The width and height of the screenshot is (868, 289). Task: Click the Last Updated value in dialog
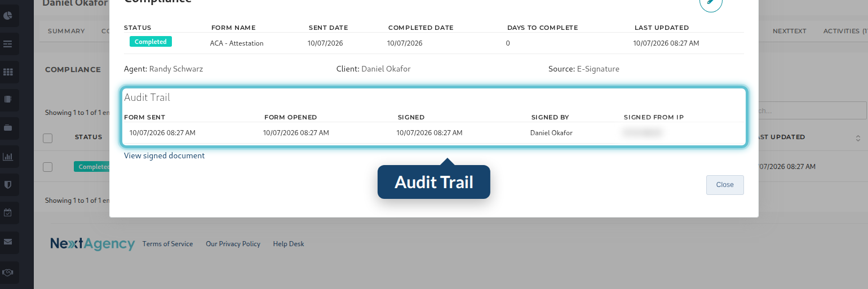666,43
